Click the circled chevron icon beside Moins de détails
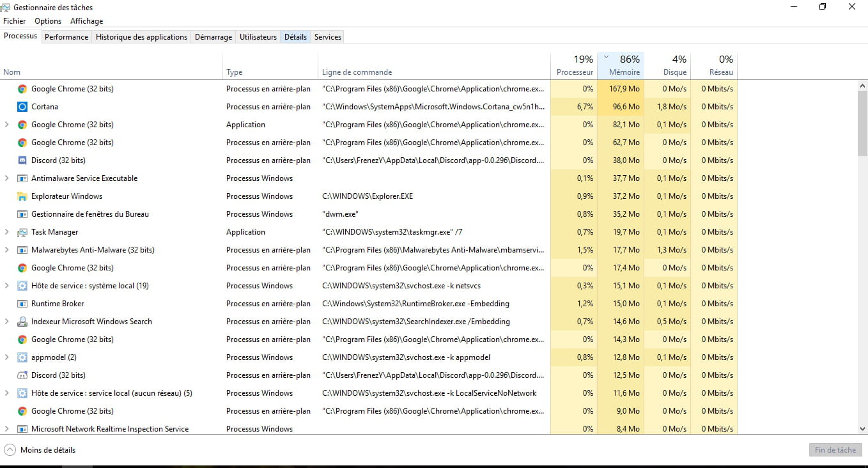Screen dimensions: 868x468 [x=10, y=449]
